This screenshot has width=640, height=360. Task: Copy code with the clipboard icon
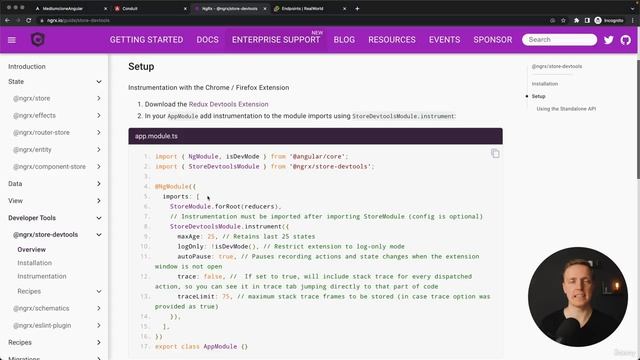point(495,153)
